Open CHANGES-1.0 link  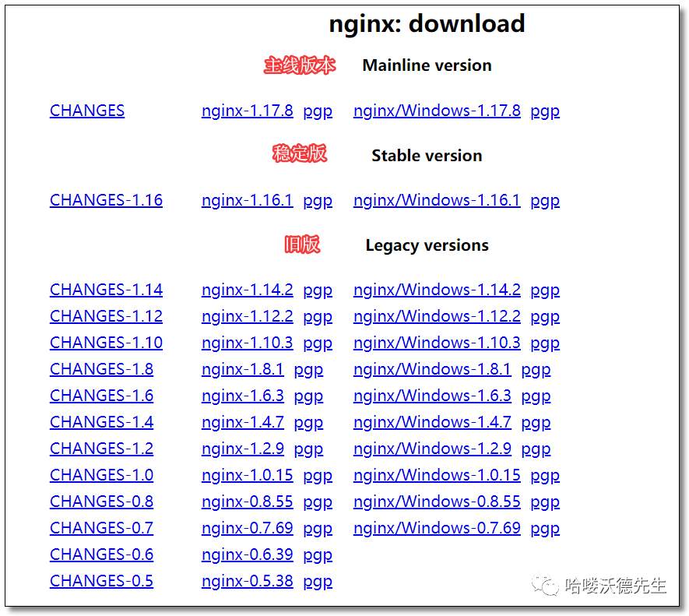pos(101,475)
